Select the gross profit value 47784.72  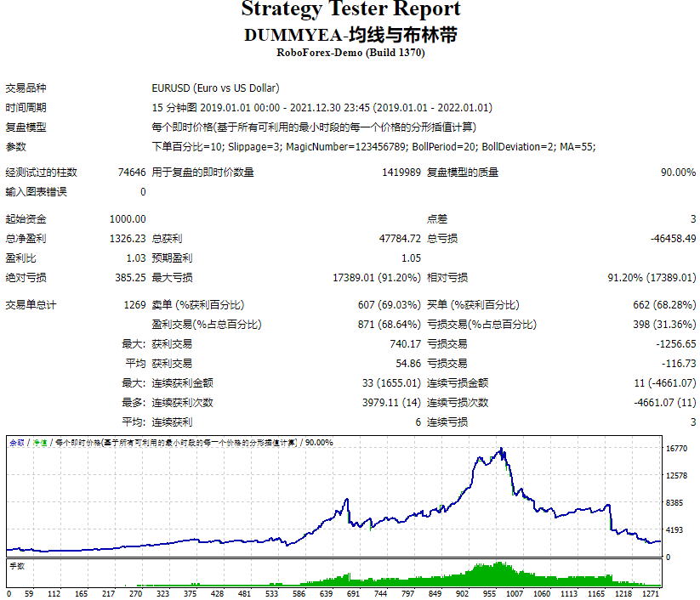tap(400, 239)
